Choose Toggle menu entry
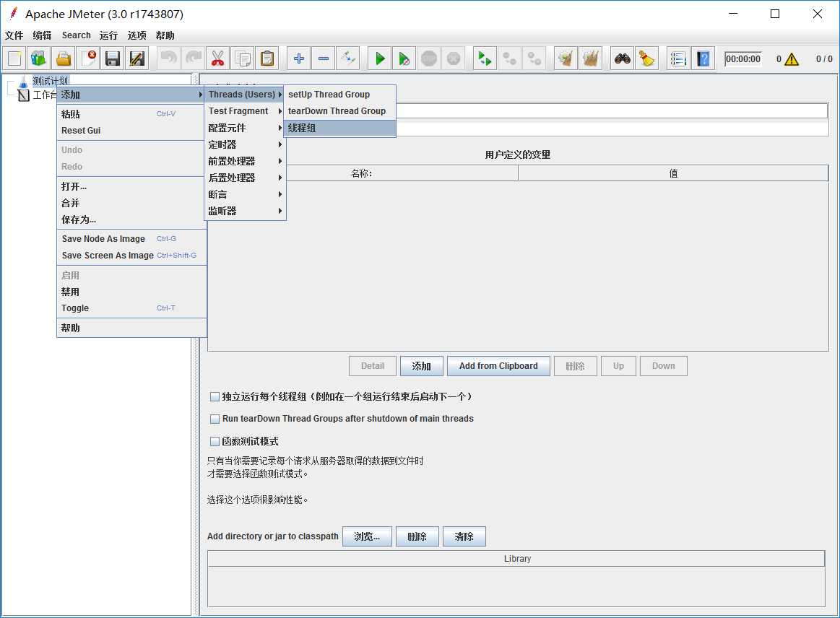The image size is (840, 618). [x=131, y=308]
